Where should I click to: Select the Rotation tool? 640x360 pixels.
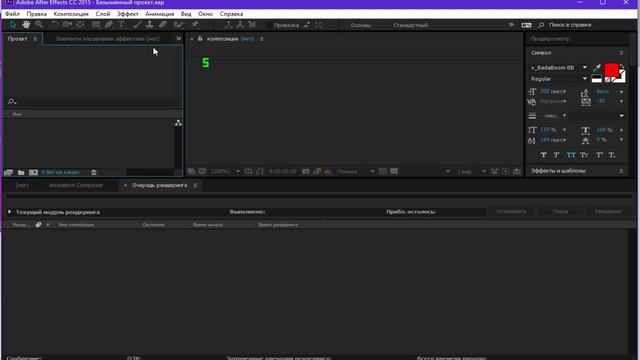tap(54, 25)
